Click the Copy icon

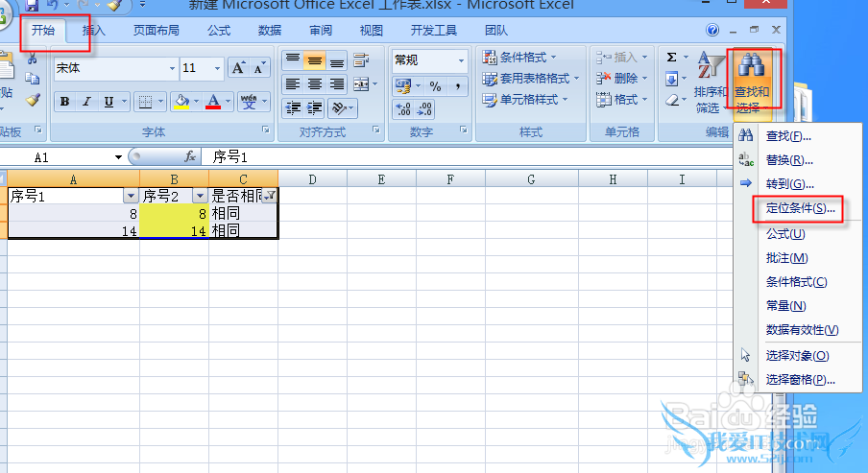33,79
